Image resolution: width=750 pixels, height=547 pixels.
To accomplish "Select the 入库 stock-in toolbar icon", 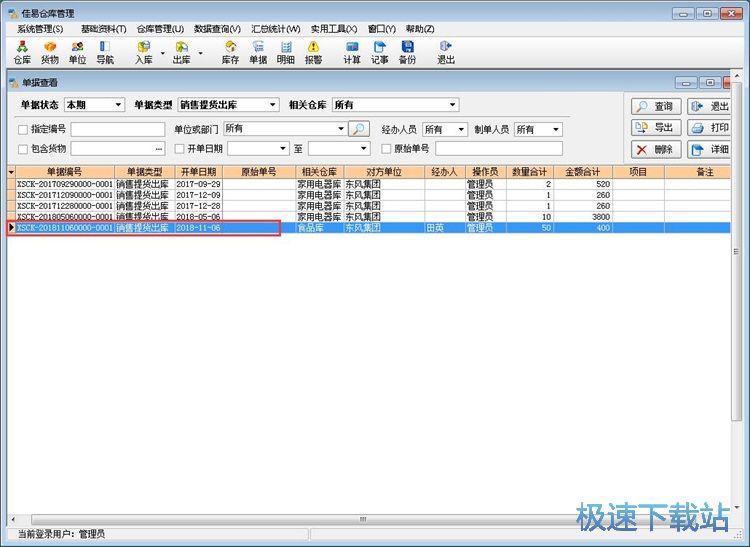I will (143, 53).
